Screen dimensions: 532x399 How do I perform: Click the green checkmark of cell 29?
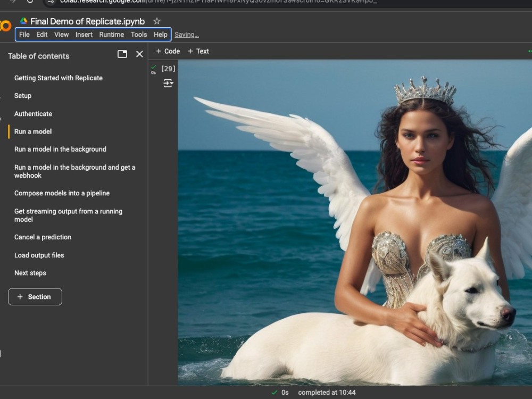[153, 67]
